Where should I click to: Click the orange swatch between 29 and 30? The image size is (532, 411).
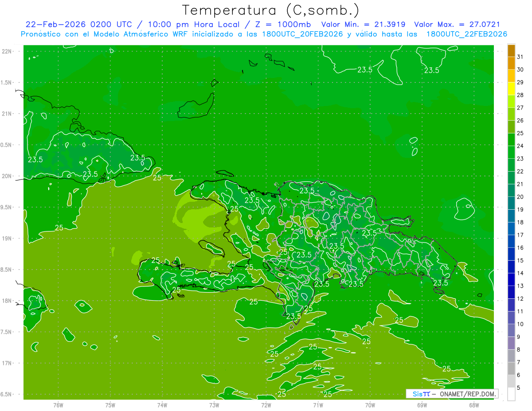tap(511, 76)
